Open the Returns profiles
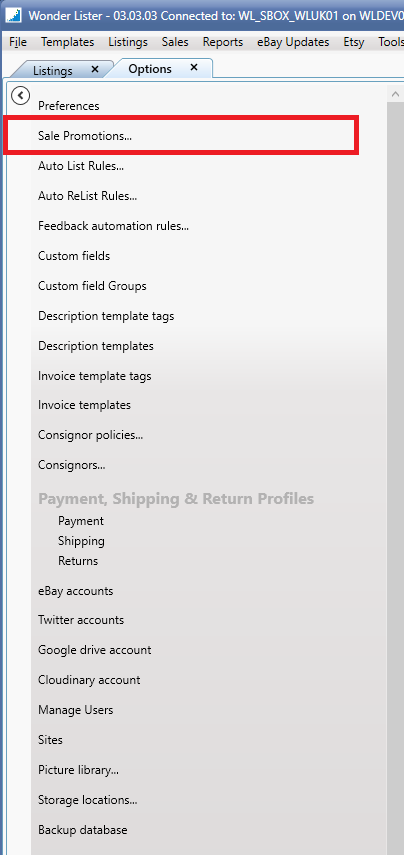This screenshot has height=855, width=404. 78,561
